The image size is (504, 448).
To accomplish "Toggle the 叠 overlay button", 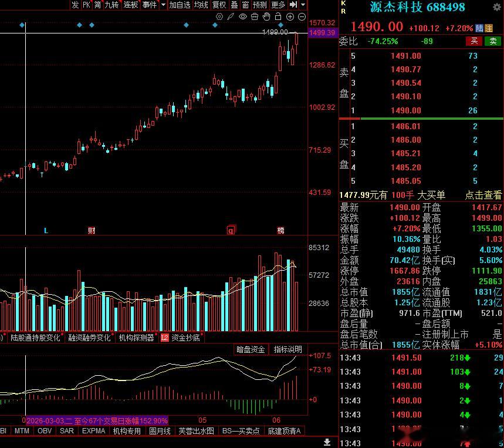I will (235, 5).
